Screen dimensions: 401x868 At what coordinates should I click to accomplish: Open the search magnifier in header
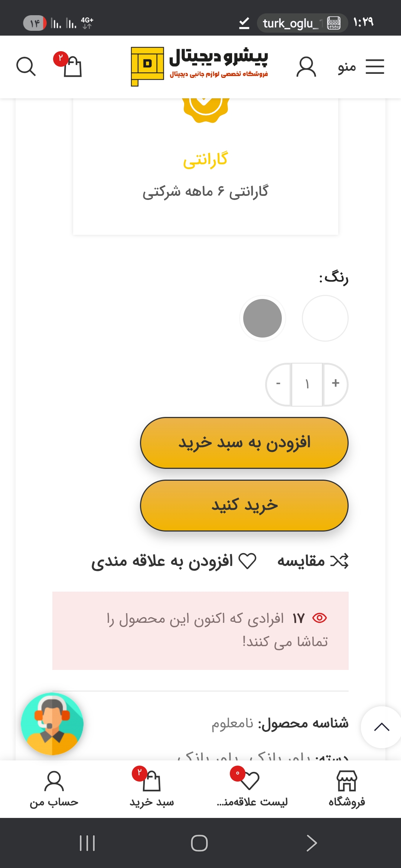click(26, 67)
